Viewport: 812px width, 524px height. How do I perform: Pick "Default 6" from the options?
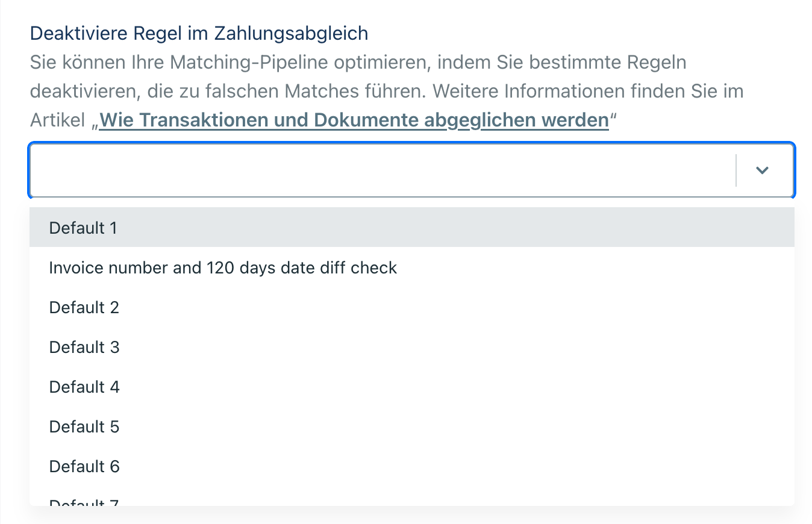tap(84, 466)
